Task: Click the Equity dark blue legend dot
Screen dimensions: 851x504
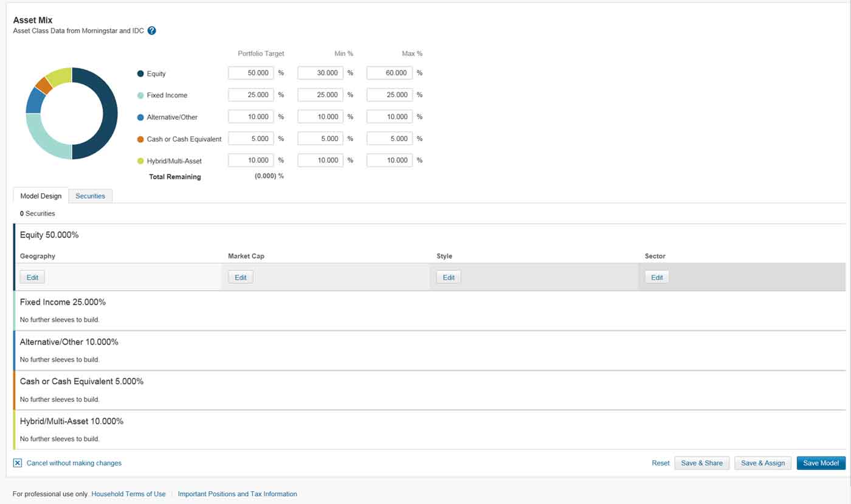Action: [140, 74]
